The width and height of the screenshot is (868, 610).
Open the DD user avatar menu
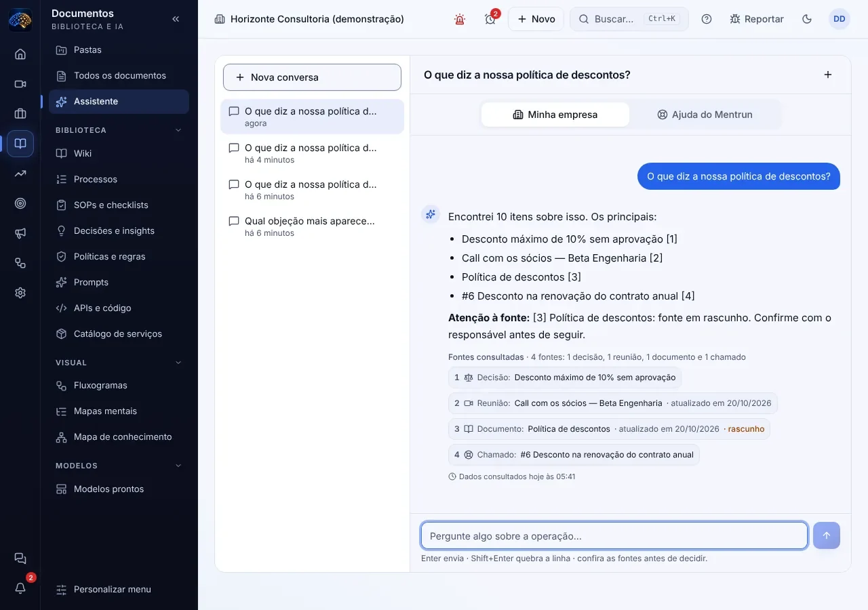840,19
